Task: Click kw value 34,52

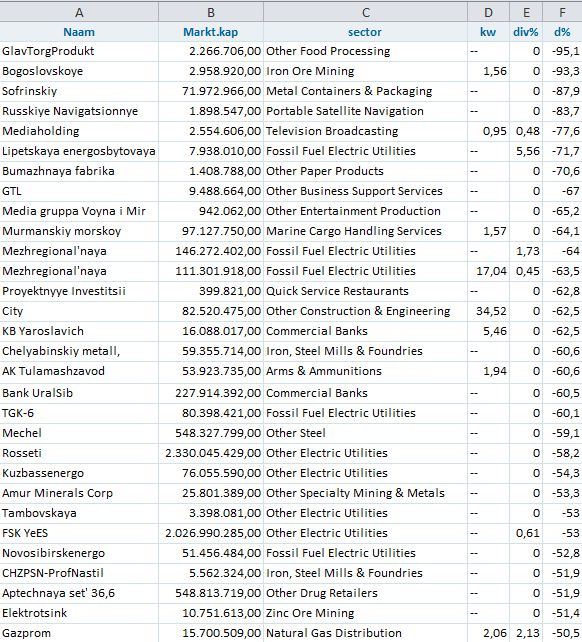Action: [488, 312]
